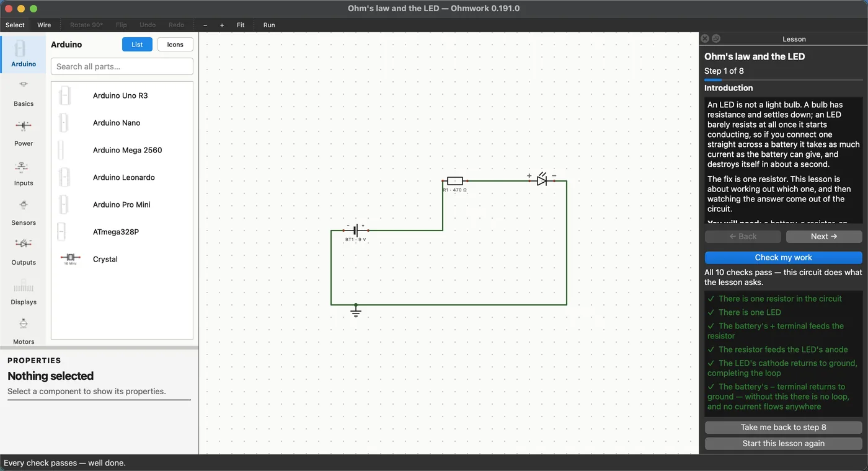Click the resistor R1 on the canvas
The image size is (868, 471).
[x=455, y=181]
